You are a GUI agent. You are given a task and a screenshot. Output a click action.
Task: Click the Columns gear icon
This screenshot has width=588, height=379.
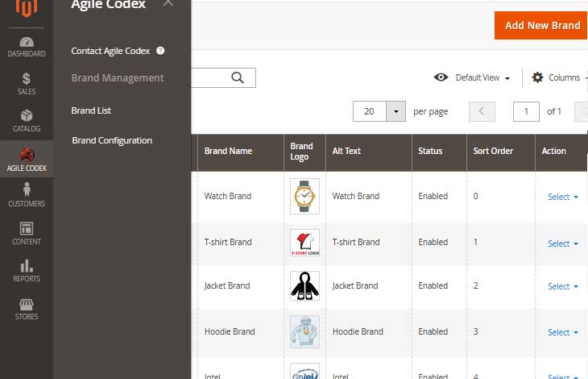(537, 77)
